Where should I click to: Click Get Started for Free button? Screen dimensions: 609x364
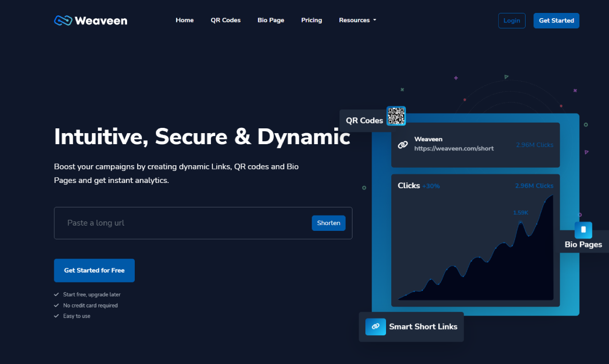[x=94, y=271]
